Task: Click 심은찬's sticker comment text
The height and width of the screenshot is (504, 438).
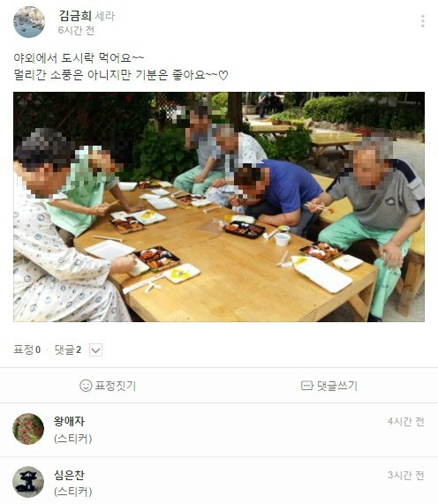Action: (x=73, y=492)
